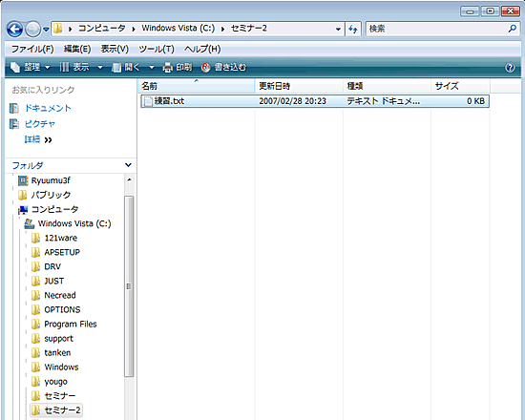Select the セミナー folder in the tree
This screenshot has width=525, height=420.
point(60,396)
